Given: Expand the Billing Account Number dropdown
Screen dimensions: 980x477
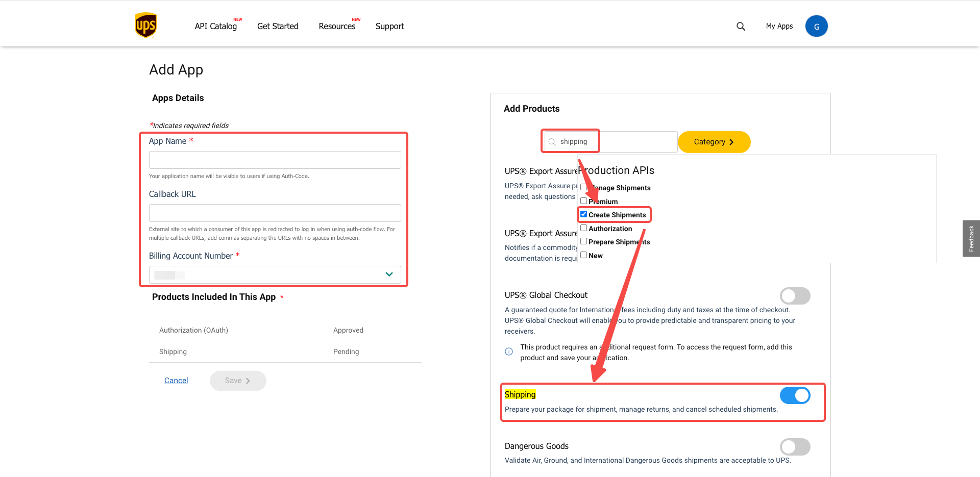Looking at the screenshot, I should point(389,274).
